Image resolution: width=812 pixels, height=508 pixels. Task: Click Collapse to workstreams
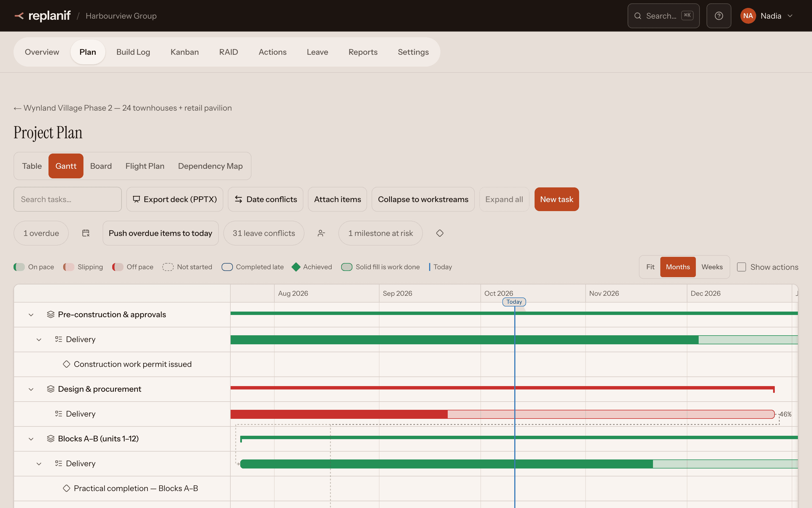point(423,199)
